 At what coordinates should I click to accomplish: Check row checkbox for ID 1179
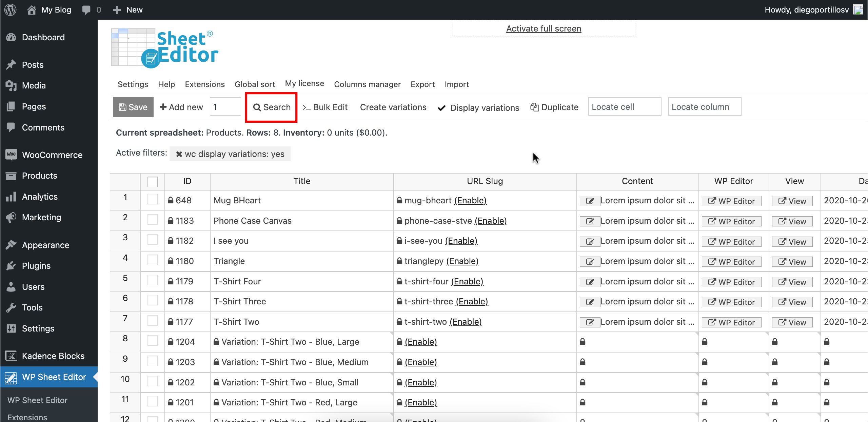pyautogui.click(x=153, y=280)
